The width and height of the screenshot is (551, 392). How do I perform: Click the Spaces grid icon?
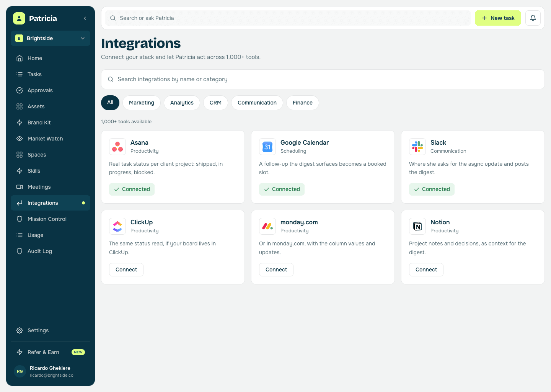[x=20, y=155]
